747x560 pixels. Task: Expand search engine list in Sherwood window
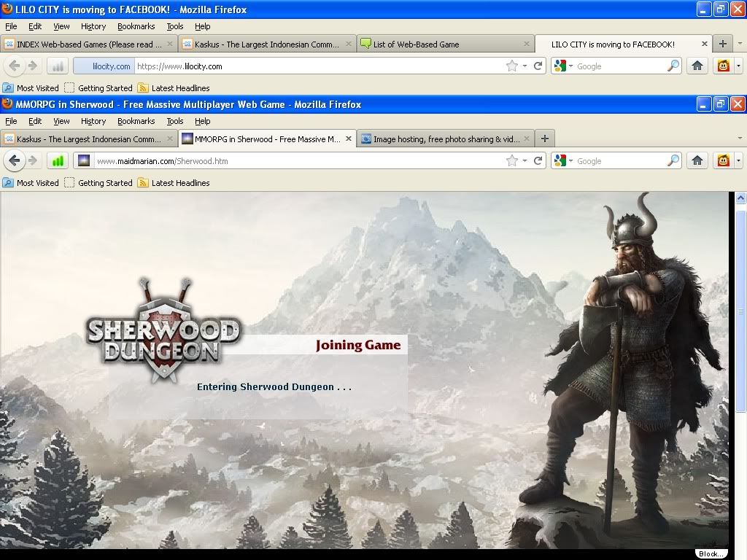pos(570,161)
